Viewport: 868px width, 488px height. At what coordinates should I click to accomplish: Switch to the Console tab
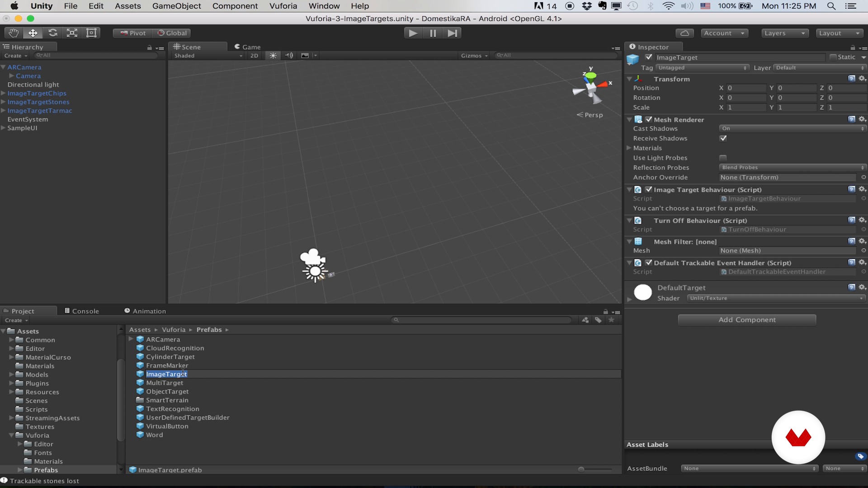click(81, 311)
